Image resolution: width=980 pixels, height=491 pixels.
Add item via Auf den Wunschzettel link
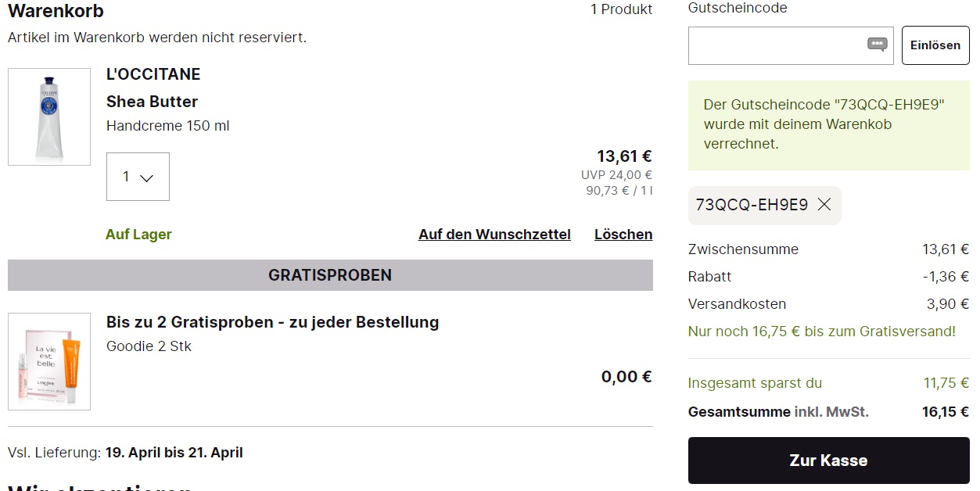494,235
